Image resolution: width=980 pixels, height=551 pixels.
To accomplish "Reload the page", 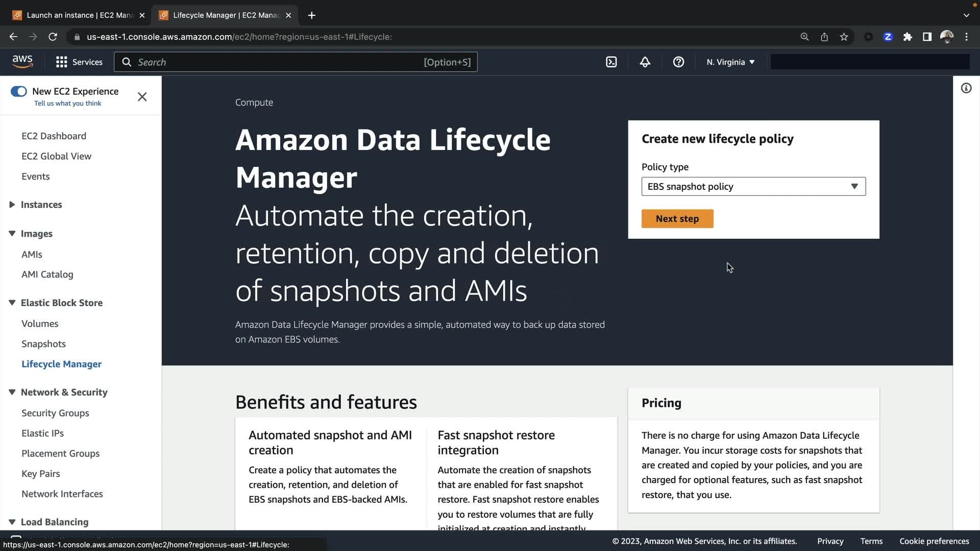I will (x=53, y=37).
